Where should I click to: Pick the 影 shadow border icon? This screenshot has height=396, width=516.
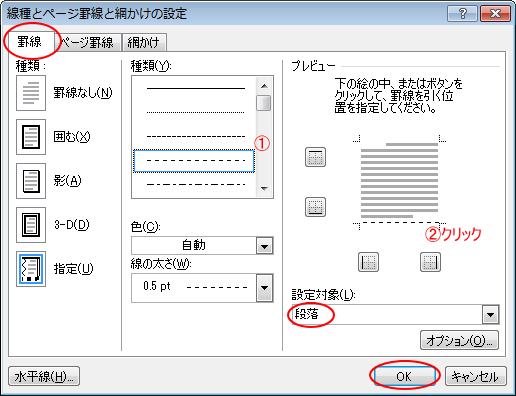(x=31, y=181)
